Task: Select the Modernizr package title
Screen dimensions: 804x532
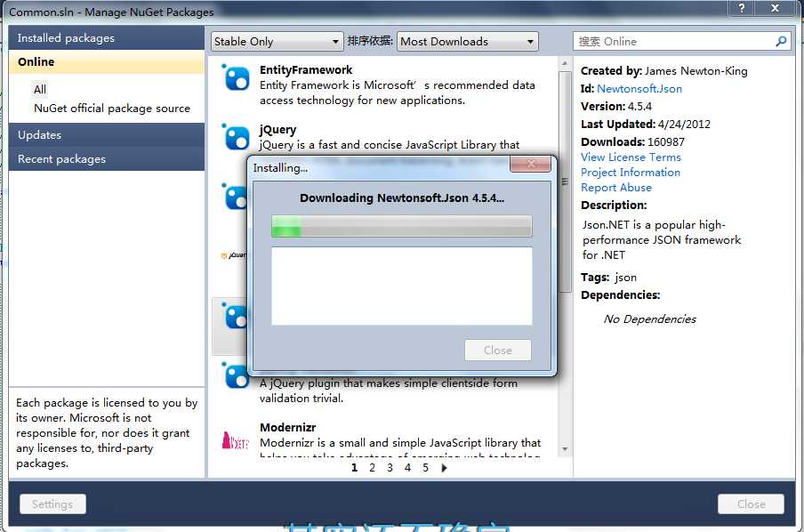Action: click(287, 428)
